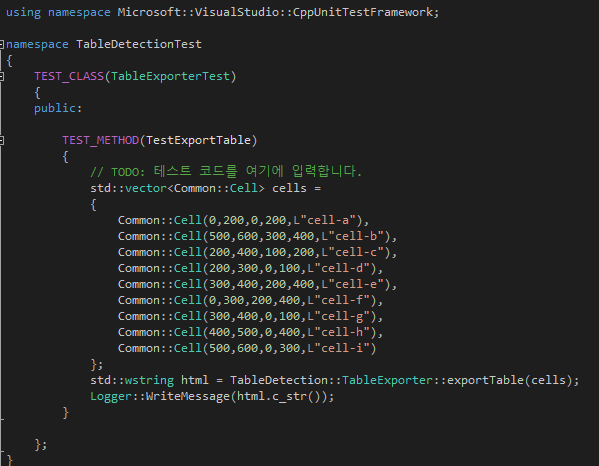Click html.c_str() argument
Screen dimensions: 599x466
(278, 396)
